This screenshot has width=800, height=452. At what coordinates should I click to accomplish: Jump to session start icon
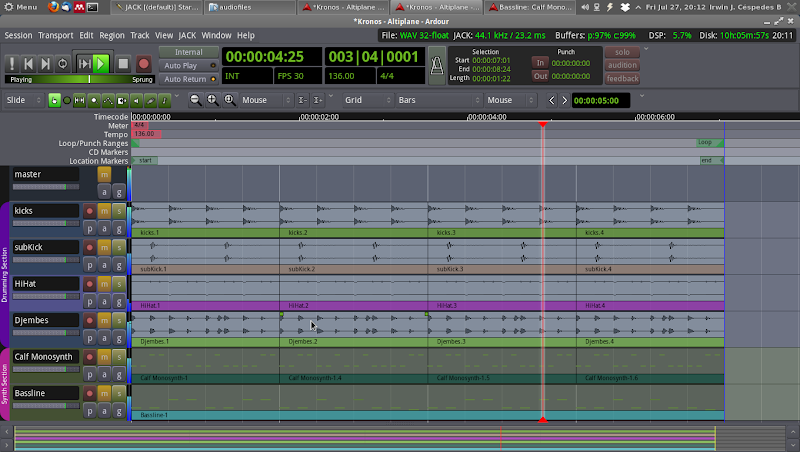click(30, 64)
